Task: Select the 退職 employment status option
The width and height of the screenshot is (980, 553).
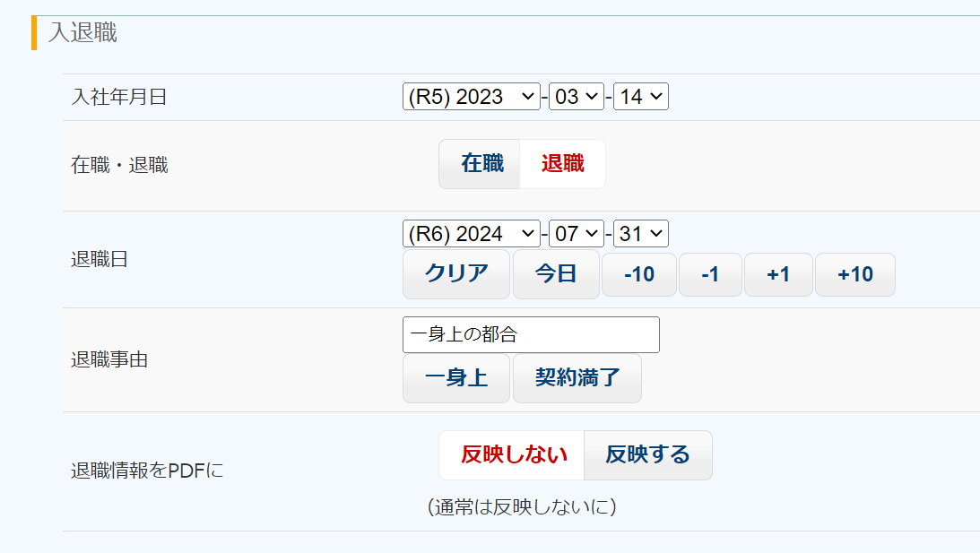Action: click(562, 164)
